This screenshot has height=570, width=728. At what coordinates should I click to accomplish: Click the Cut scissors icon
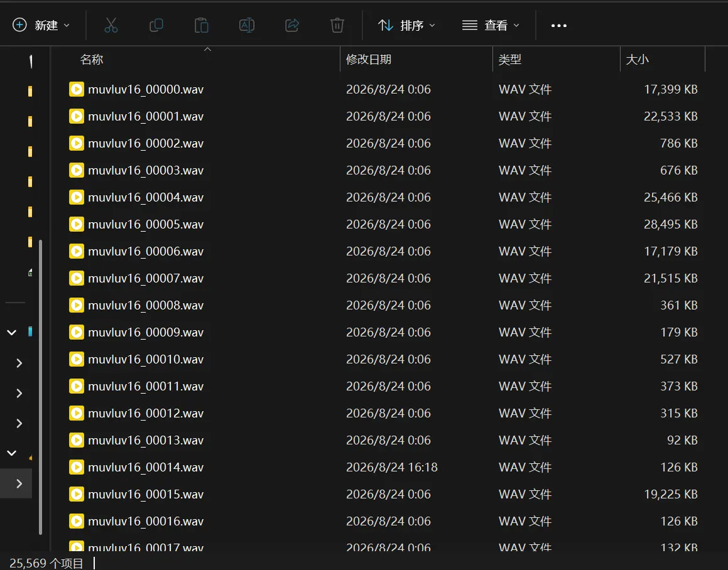(111, 25)
